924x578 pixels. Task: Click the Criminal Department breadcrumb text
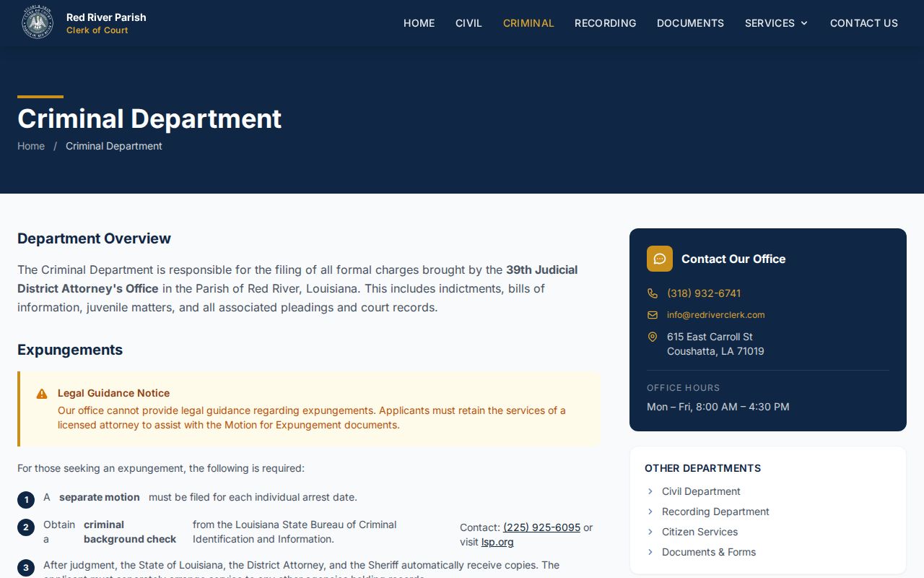tap(114, 146)
